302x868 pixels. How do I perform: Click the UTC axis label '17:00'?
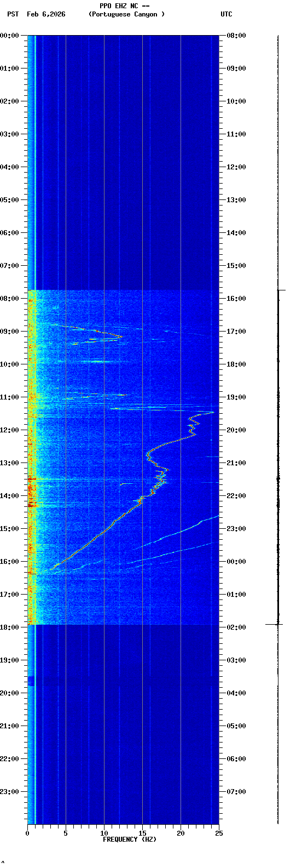coord(236,332)
